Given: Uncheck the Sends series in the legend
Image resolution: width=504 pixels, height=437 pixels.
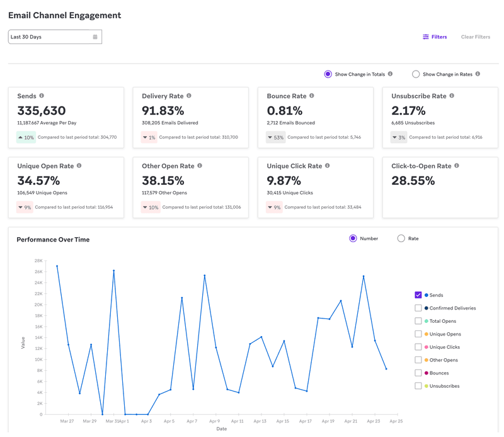Looking at the screenshot, I should (417, 294).
